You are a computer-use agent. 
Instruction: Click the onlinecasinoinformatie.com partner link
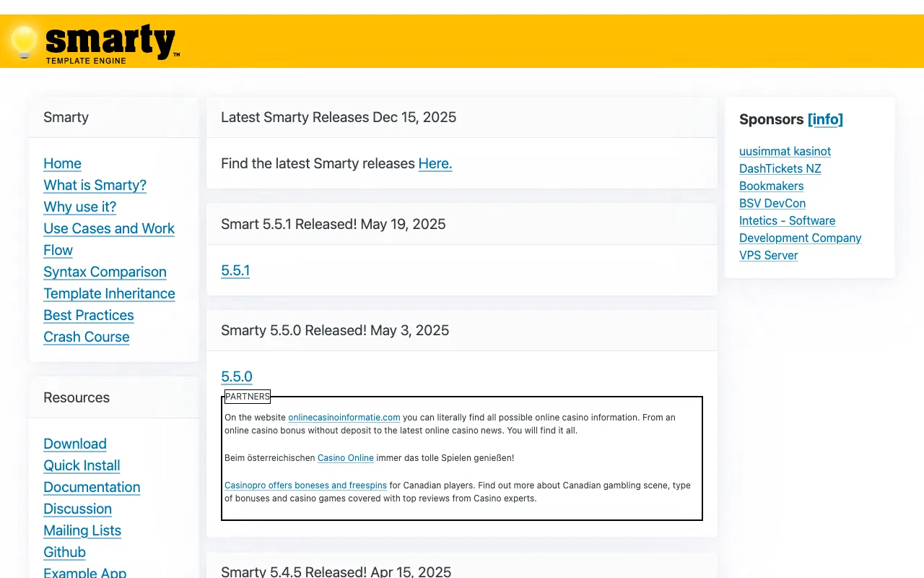click(x=344, y=418)
